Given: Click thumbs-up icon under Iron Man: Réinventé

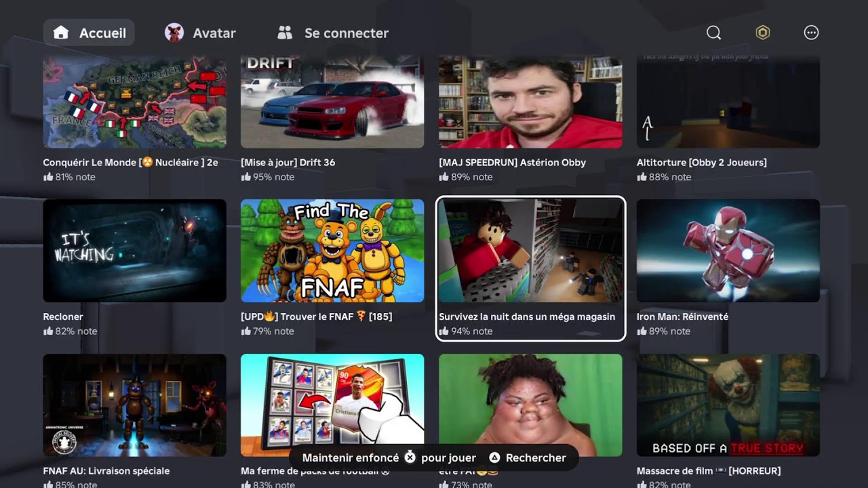Looking at the screenshot, I should click(x=642, y=331).
